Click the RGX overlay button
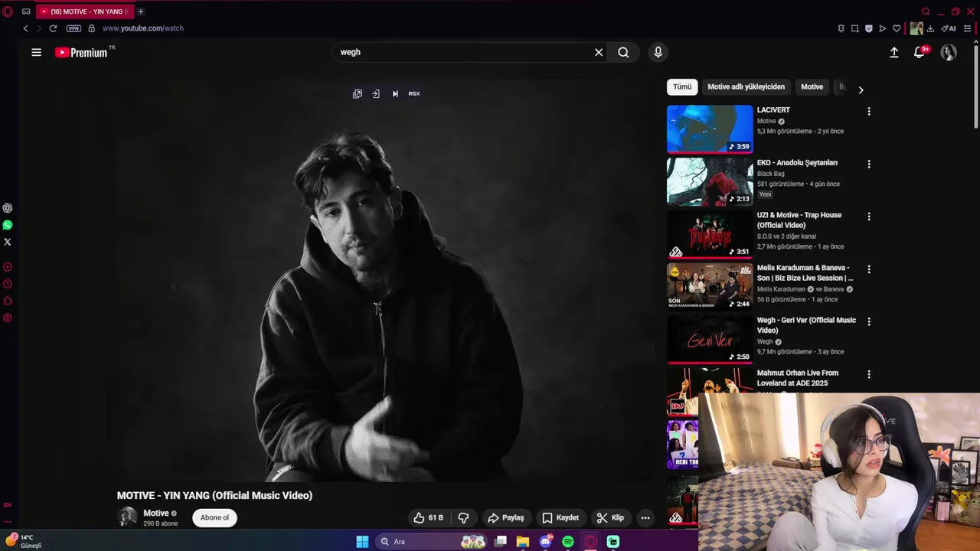Screen dimensions: 980x551 point(414,93)
